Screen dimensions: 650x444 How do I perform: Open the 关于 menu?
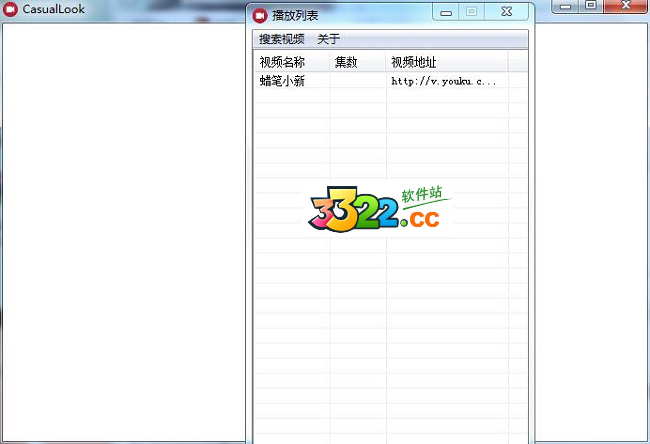(328, 39)
